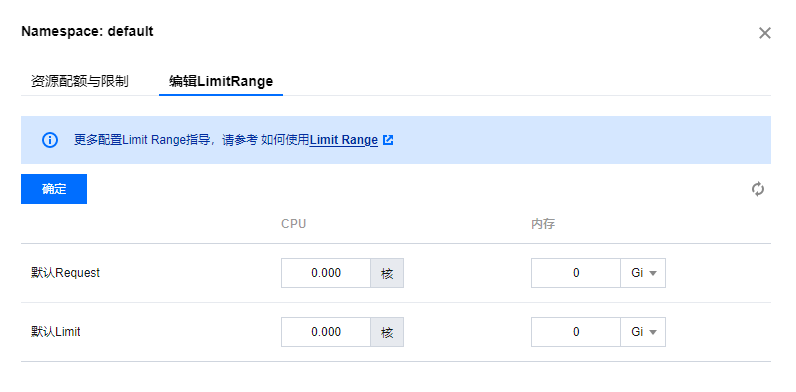The image size is (796, 392).
Task: Close the Namespace default dialog
Action: pos(765,34)
